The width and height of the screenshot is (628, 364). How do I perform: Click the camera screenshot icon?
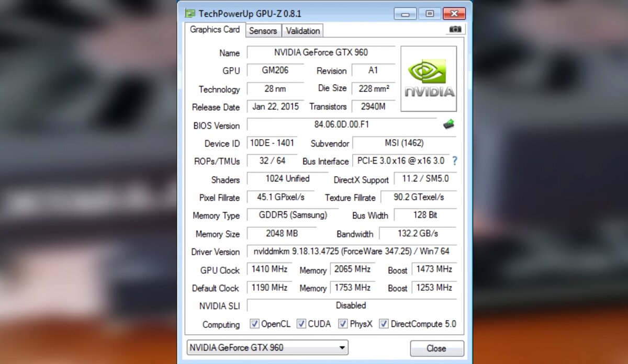(455, 30)
